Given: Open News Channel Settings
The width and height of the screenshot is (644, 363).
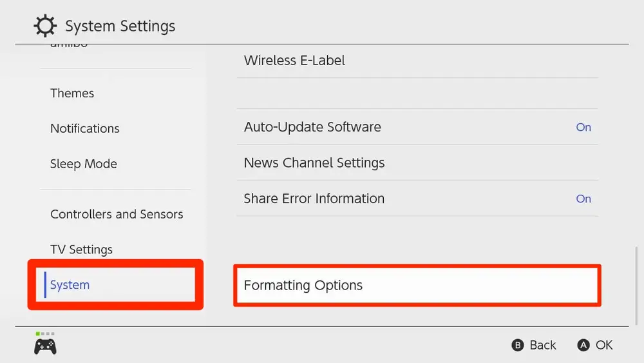Looking at the screenshot, I should click(x=417, y=162).
